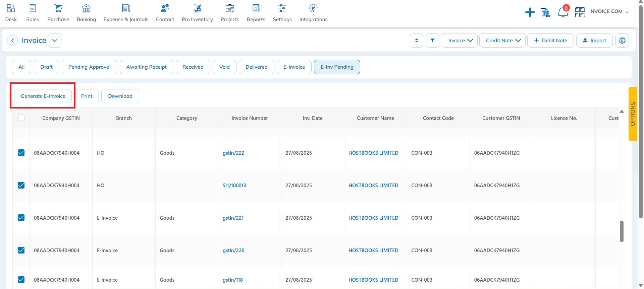
Task: Switch to the Awaiting Receipt tab
Action: 146,67
